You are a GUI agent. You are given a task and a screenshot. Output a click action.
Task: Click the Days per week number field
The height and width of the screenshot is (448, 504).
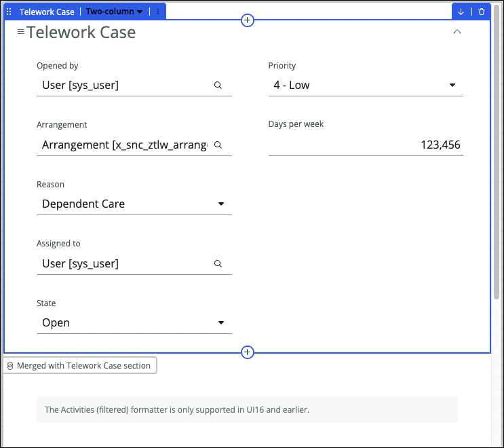pos(366,145)
